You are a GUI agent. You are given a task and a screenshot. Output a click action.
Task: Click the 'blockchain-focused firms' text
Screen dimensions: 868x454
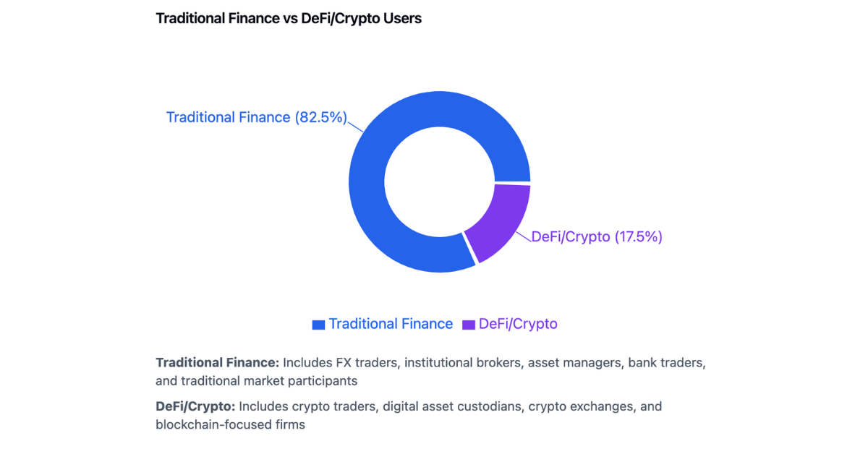pos(230,424)
